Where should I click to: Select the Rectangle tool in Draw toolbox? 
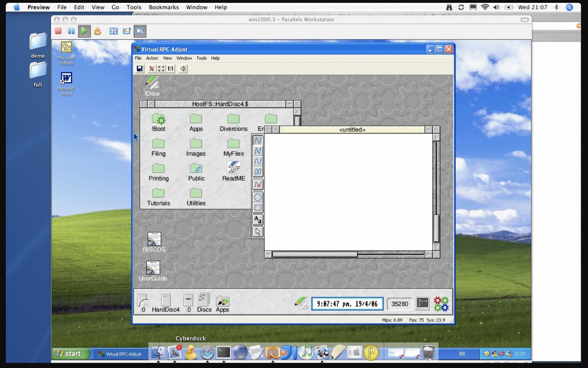pyautogui.click(x=258, y=208)
